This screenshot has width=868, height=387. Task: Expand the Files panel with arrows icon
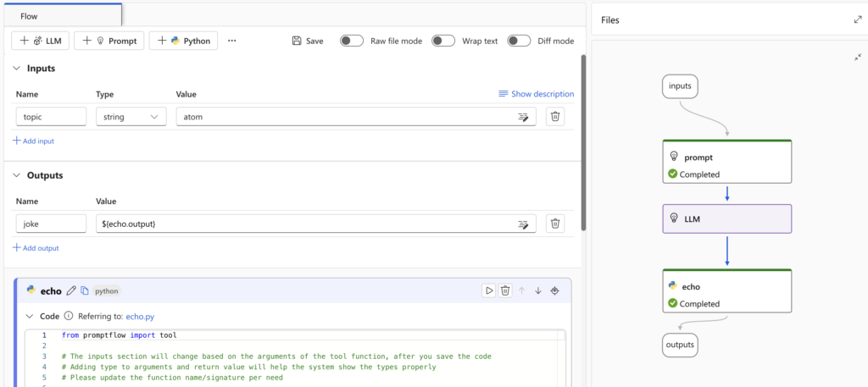click(x=857, y=19)
